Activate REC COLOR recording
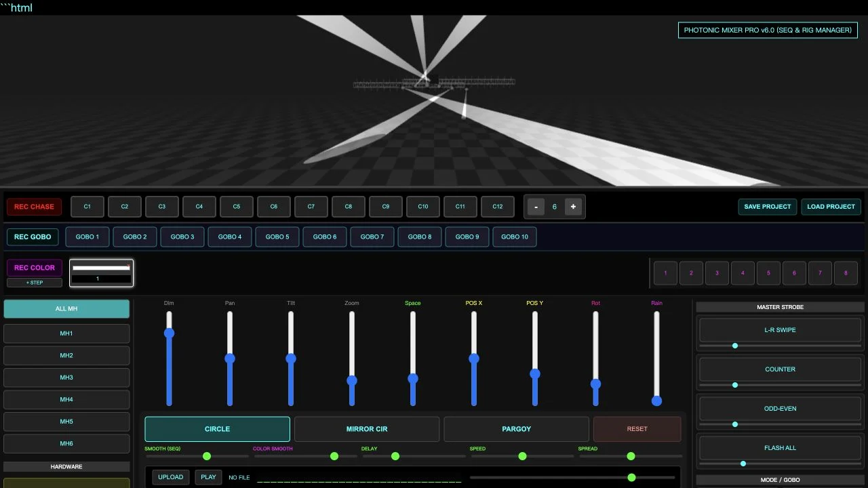Image resolution: width=868 pixels, height=488 pixels. point(35,268)
